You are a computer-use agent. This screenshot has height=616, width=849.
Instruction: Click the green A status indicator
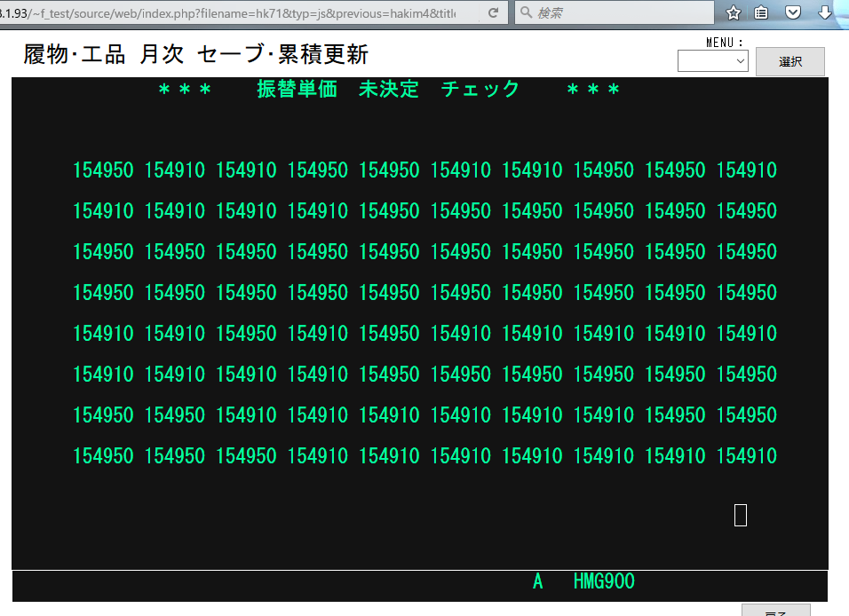537,582
